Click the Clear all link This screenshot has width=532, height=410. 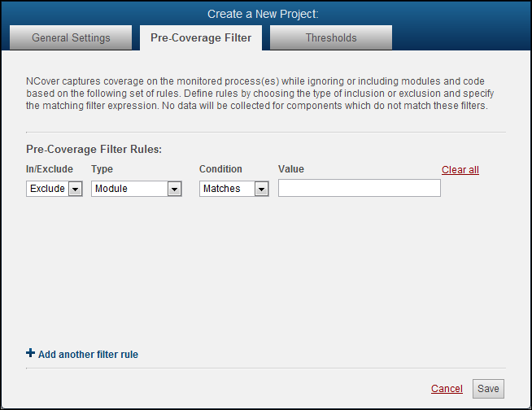point(460,170)
